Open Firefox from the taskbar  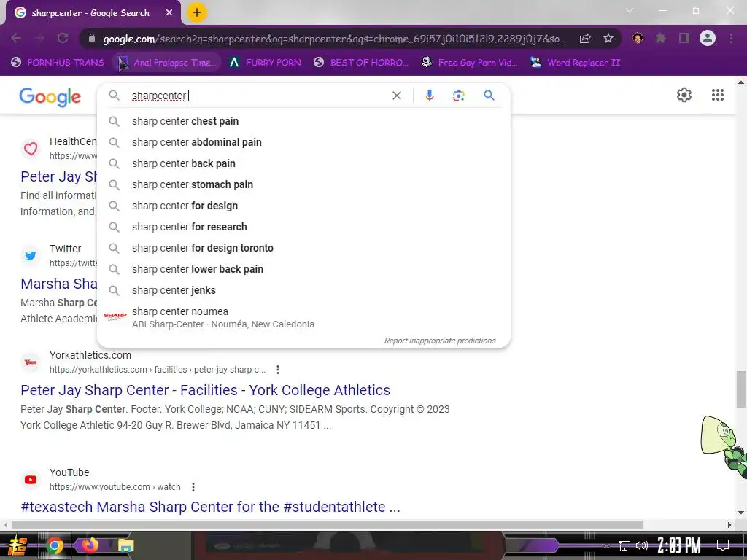click(90, 545)
